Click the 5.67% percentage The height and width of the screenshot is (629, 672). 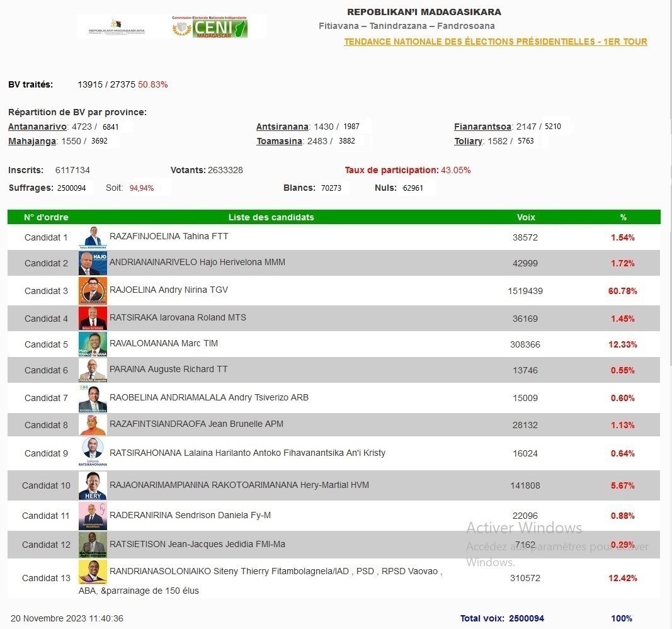pyautogui.click(x=623, y=486)
